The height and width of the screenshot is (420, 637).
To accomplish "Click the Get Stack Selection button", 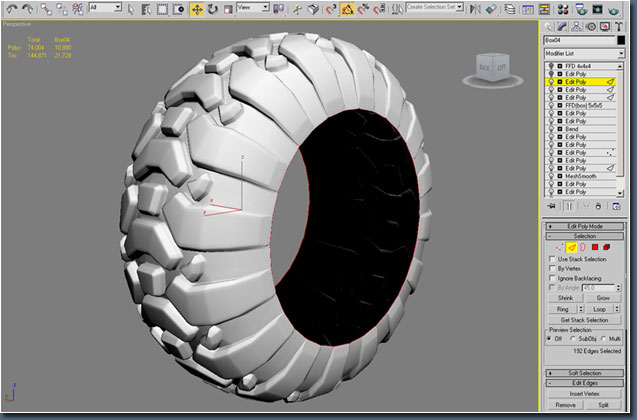I will click(x=584, y=320).
